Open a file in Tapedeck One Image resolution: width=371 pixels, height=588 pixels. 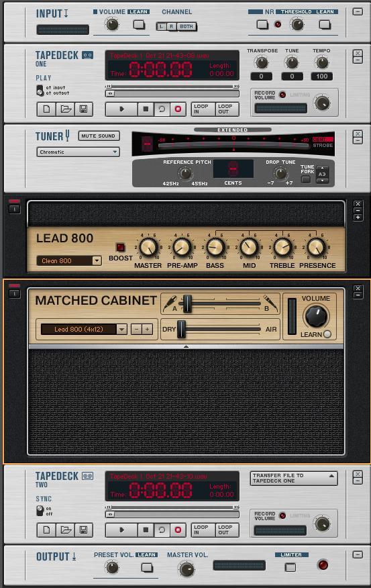pos(66,109)
